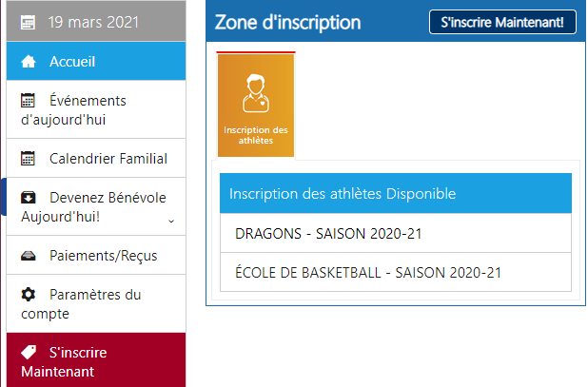Click the calendar icon for Événements d'aujourd'hui

click(28, 101)
